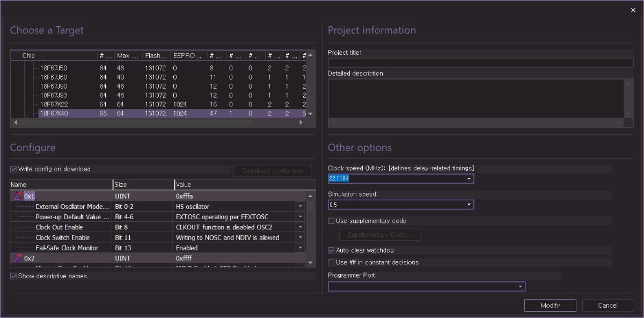The width and height of the screenshot is (644, 318).
Task: Select Power-up Default Value row name
Action: (72, 217)
